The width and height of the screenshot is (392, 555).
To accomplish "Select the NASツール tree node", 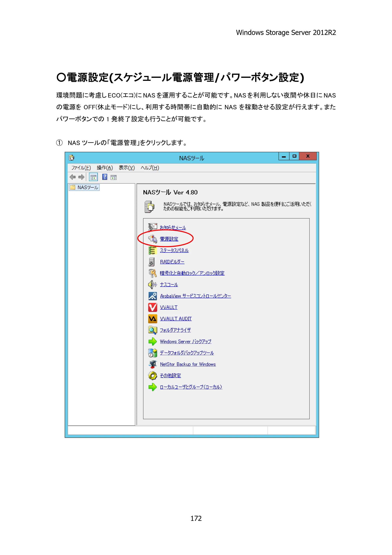I will point(84,187).
